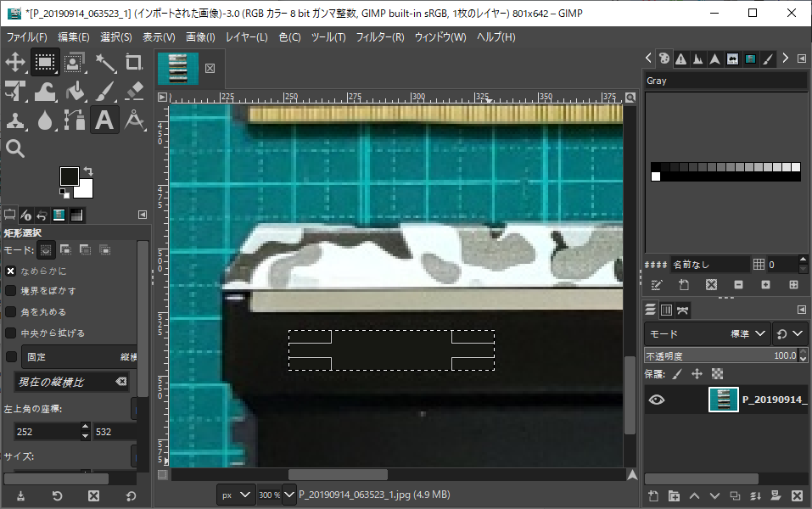Screen dimensions: 812x509
Task: Select the Smudge droplet tool
Action: (x=45, y=120)
